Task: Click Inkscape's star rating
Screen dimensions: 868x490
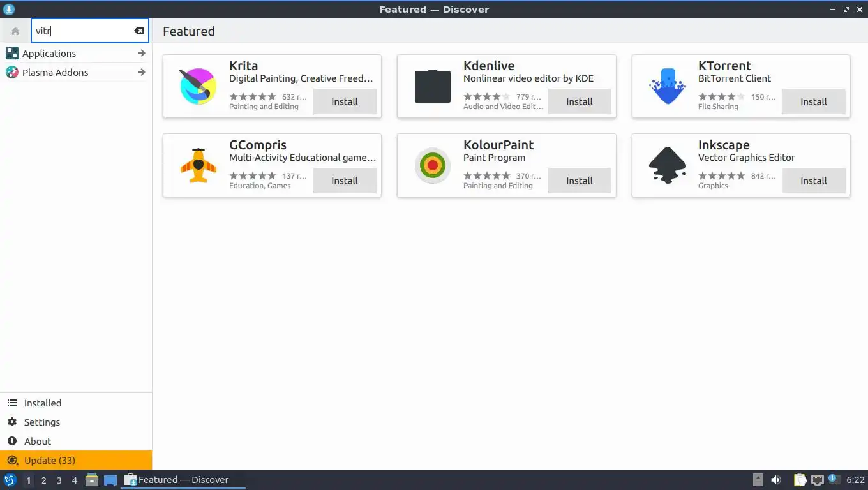Action: [x=722, y=176]
